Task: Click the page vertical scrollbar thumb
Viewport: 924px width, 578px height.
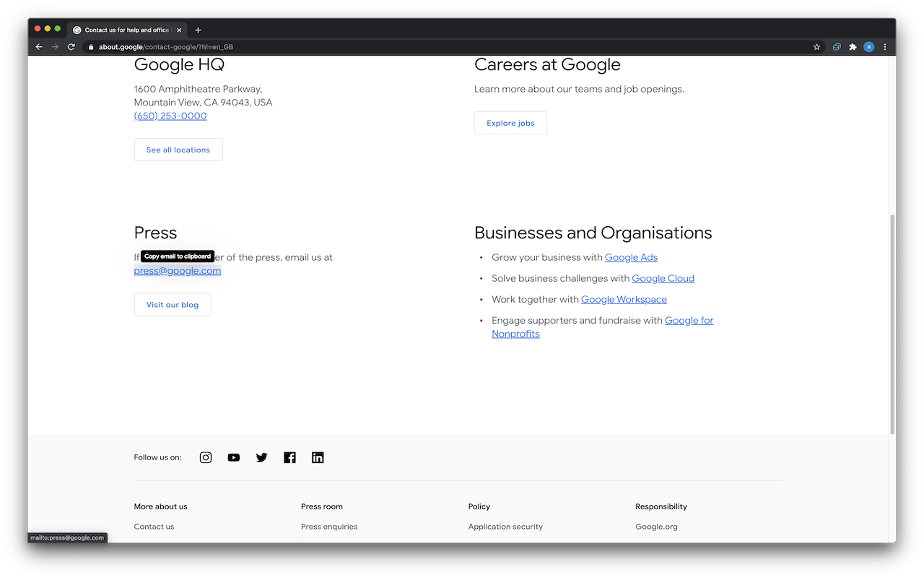Action: pos(892,324)
